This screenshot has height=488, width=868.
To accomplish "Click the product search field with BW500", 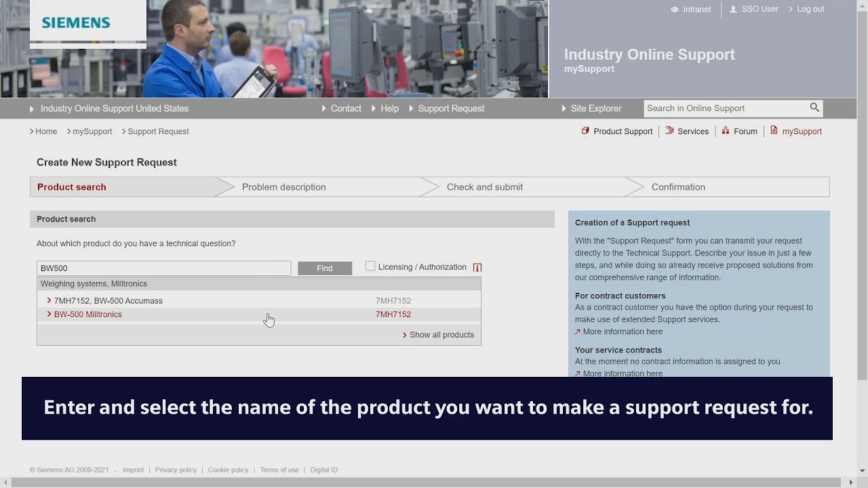I will (163, 268).
